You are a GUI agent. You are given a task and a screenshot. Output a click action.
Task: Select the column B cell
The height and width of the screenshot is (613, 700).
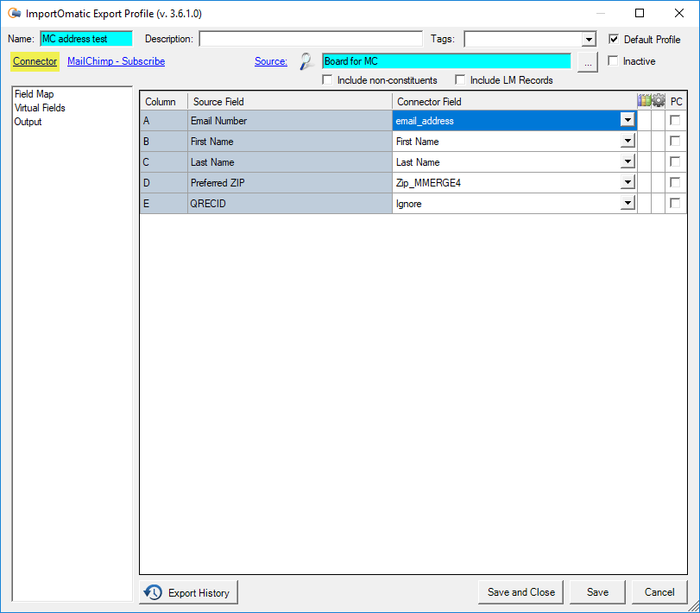click(x=164, y=141)
